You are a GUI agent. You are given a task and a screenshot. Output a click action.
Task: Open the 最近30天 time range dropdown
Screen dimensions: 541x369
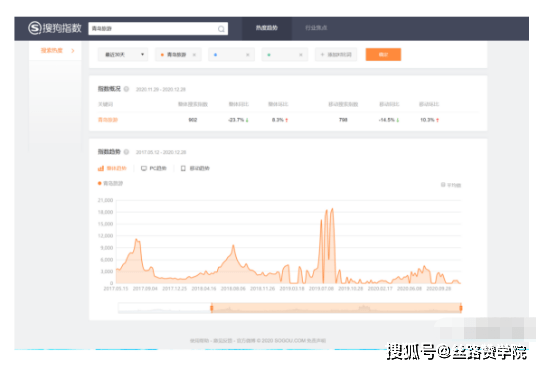tap(123, 55)
